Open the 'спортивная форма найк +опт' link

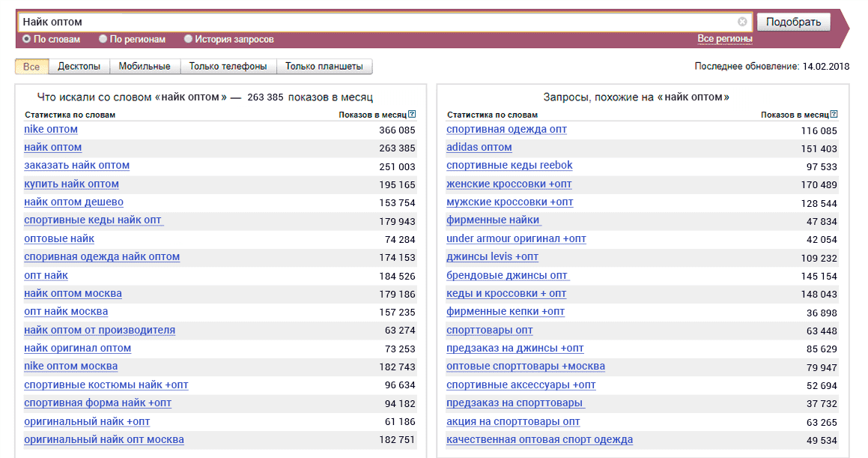[97, 403]
